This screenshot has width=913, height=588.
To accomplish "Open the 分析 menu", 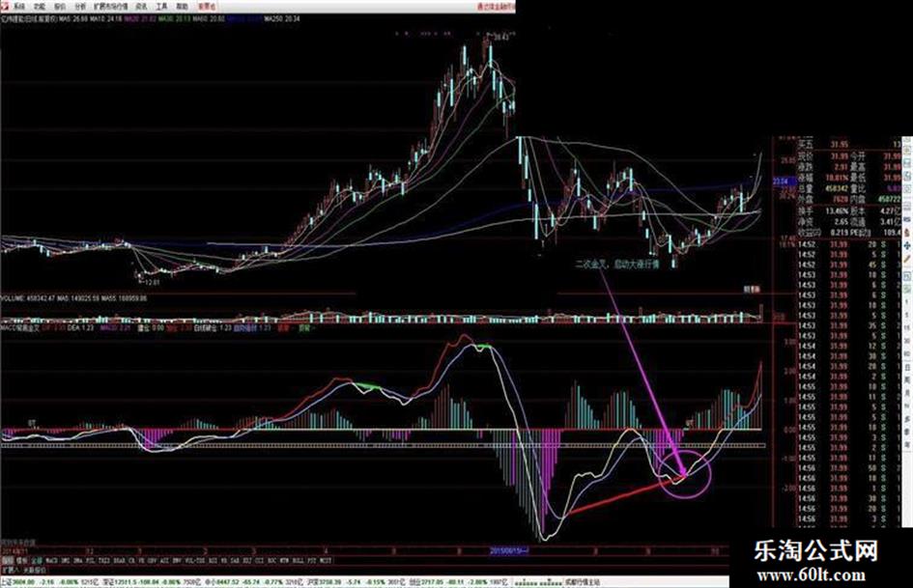I will 80,7.
